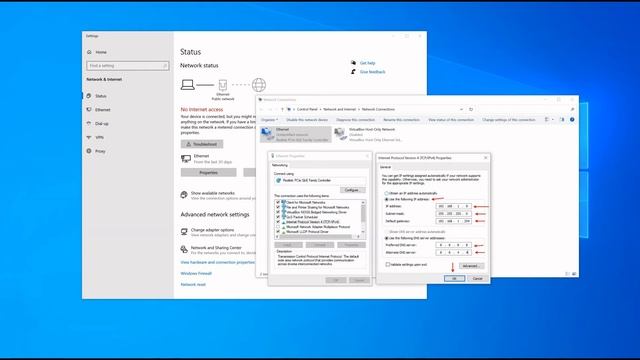
Task: Click View status of this connection
Action: click(x=451, y=120)
